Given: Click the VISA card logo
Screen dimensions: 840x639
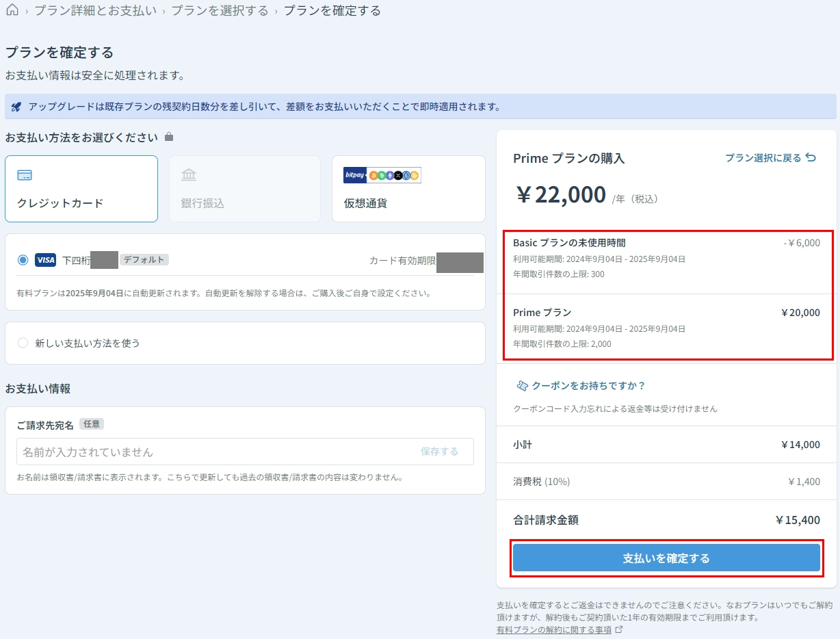Looking at the screenshot, I should 45,260.
